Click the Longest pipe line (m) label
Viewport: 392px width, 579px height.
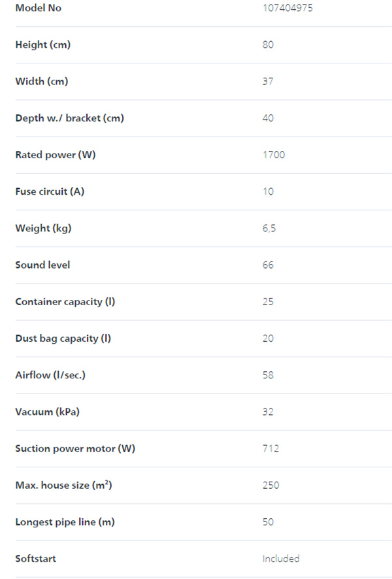[65, 522]
